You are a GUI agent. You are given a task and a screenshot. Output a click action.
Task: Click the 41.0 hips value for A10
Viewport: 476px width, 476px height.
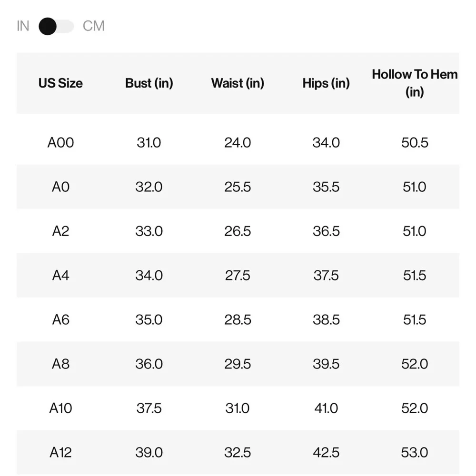coord(326,408)
